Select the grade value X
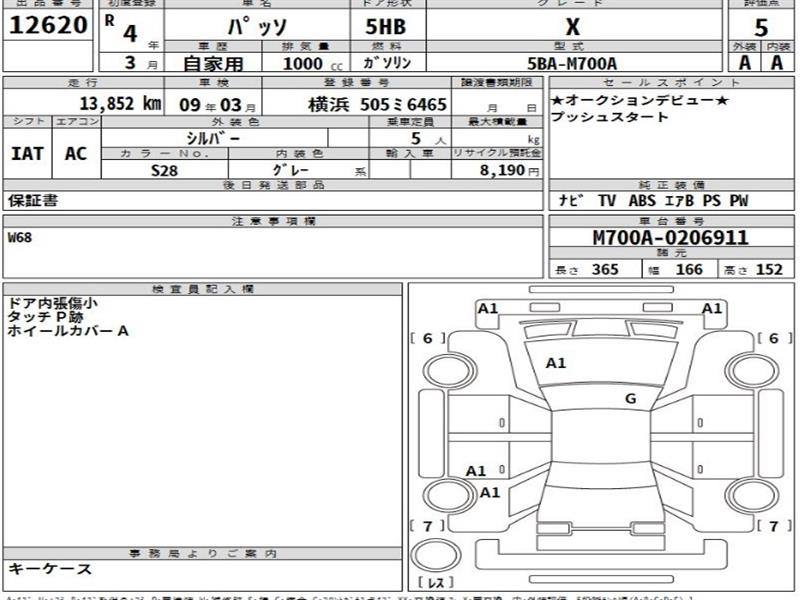800x600 pixels. (573, 27)
